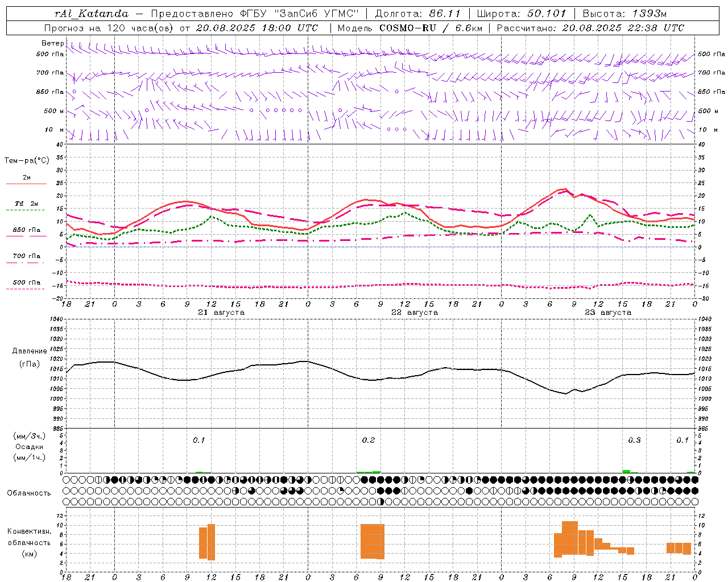
Task: Click the (мм/3ч.) precipitation unit label
Action: click(30, 436)
